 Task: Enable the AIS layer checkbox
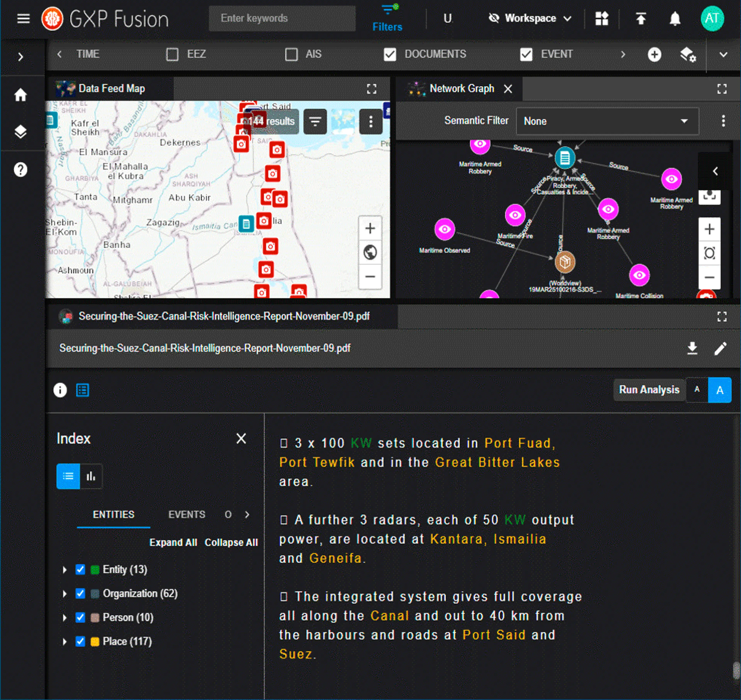point(291,54)
